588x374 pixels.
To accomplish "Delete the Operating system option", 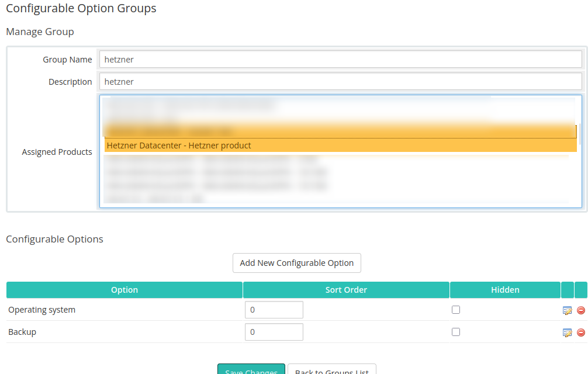I will coord(580,310).
